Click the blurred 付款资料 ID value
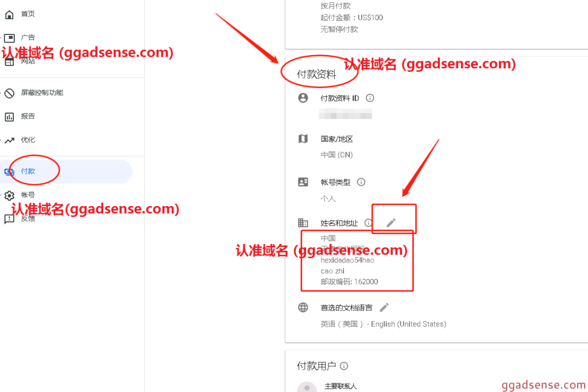 (x=345, y=114)
